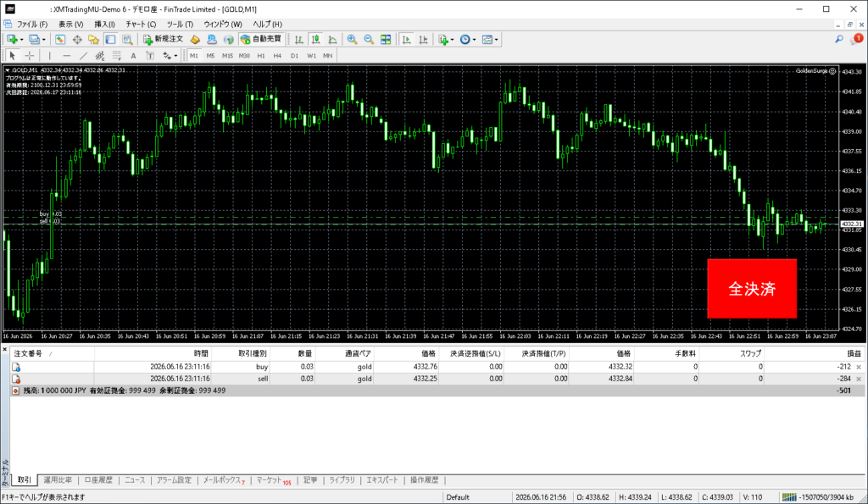Toggle chart auto scroll
The image size is (868, 504).
click(x=406, y=39)
